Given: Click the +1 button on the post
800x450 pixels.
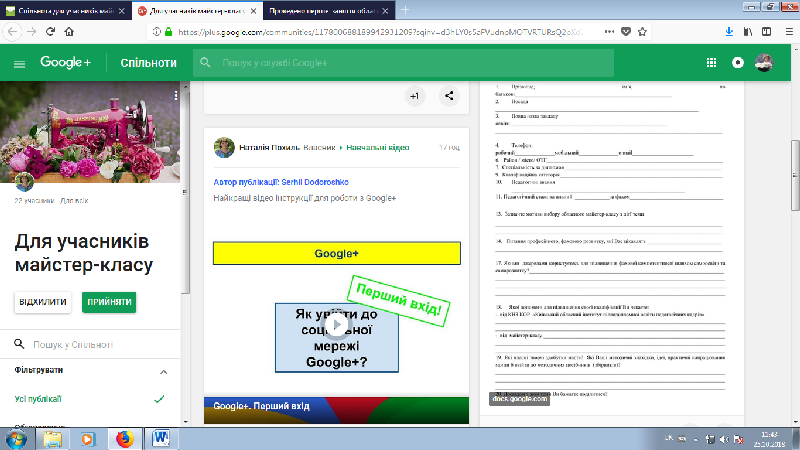Looking at the screenshot, I should tap(415, 96).
